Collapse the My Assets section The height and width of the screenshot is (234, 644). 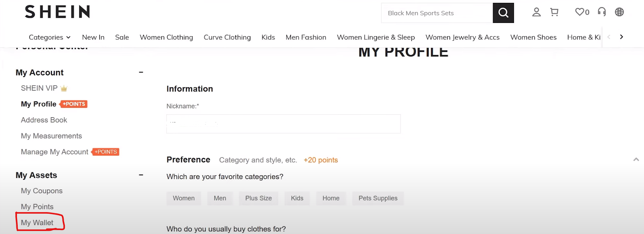point(141,175)
